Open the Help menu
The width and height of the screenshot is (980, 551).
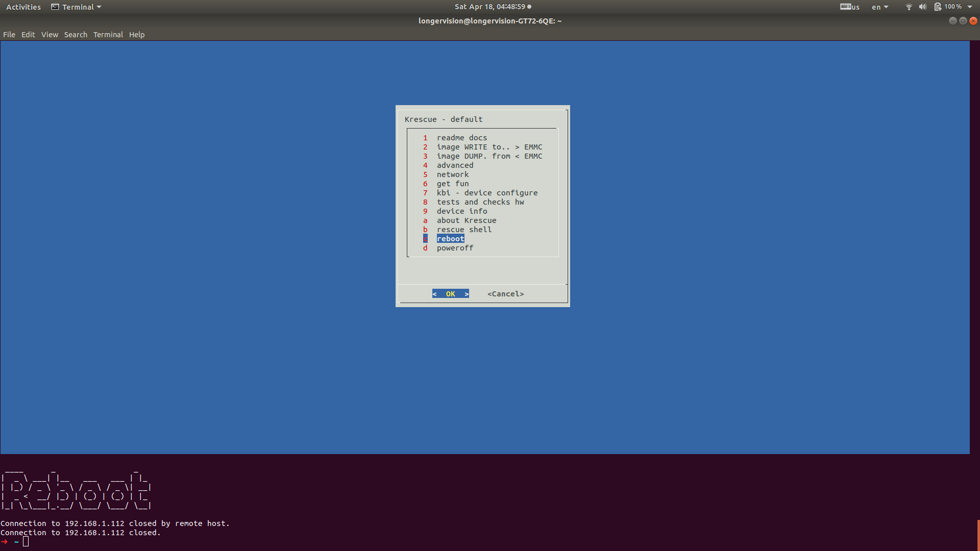pyautogui.click(x=137, y=35)
